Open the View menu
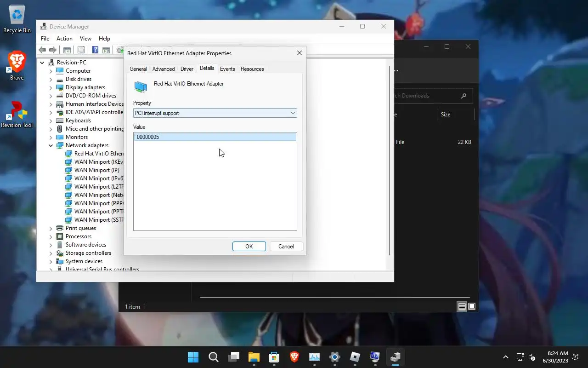This screenshot has height=368, width=588. point(85,39)
